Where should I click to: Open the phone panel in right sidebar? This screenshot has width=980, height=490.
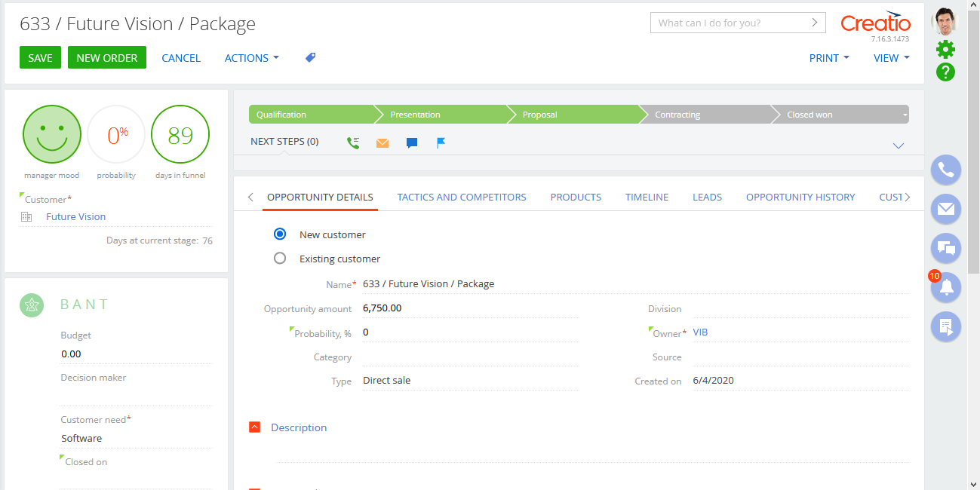click(x=945, y=170)
